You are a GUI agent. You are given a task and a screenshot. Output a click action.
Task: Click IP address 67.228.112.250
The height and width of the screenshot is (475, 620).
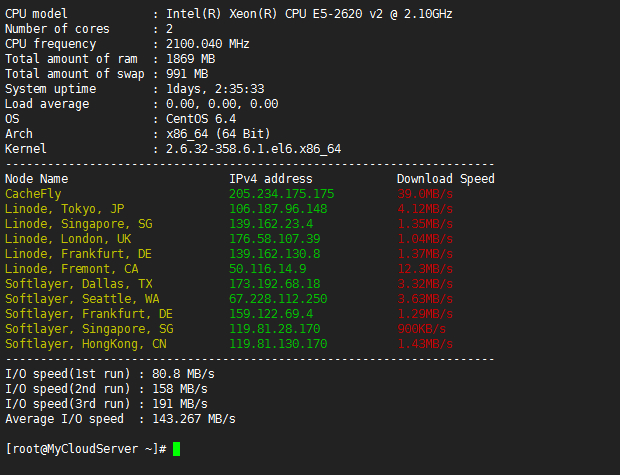(278, 299)
